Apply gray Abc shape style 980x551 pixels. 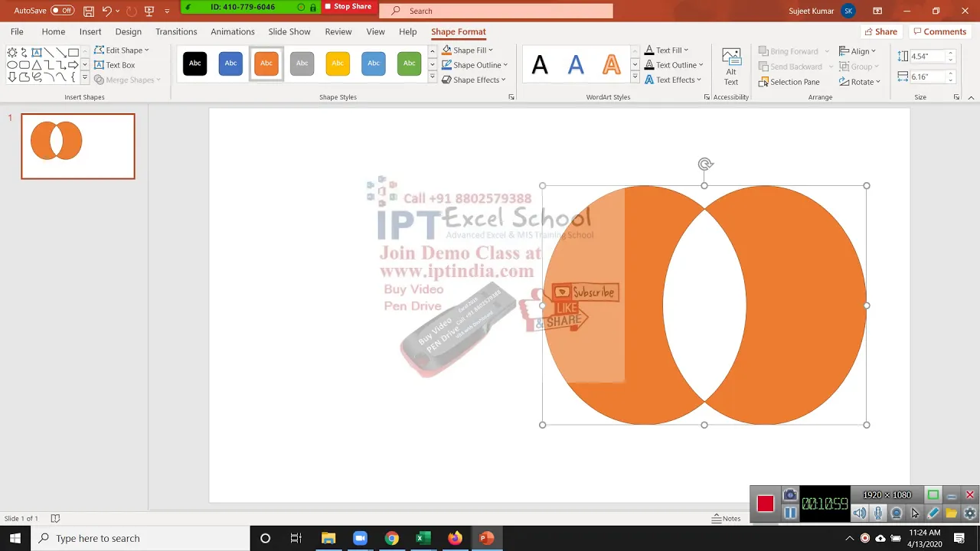point(302,64)
